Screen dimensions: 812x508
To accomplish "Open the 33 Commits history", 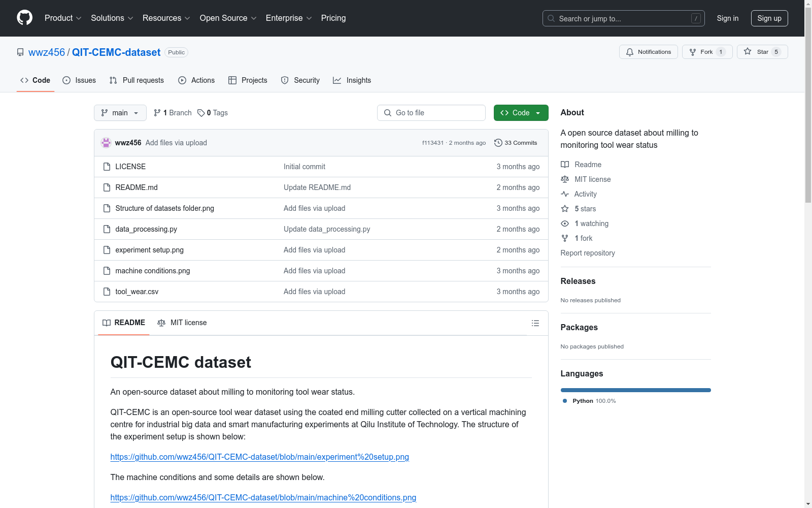I will (x=516, y=143).
